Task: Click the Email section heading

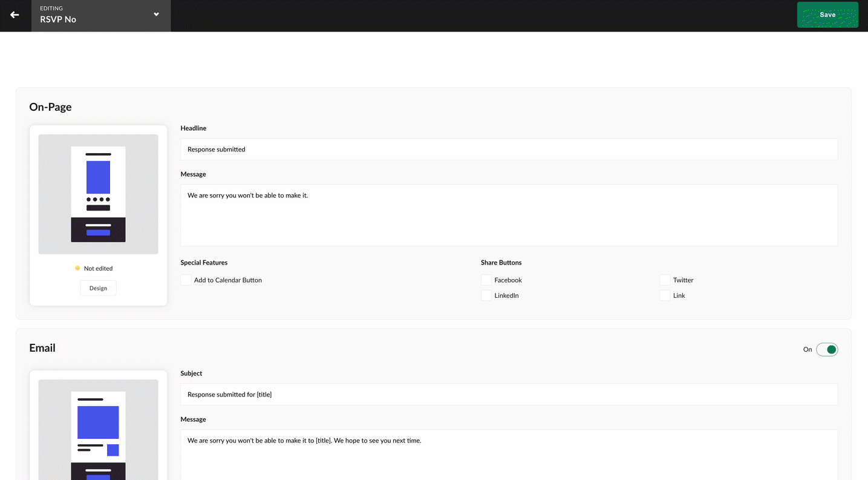Action: pos(42,348)
